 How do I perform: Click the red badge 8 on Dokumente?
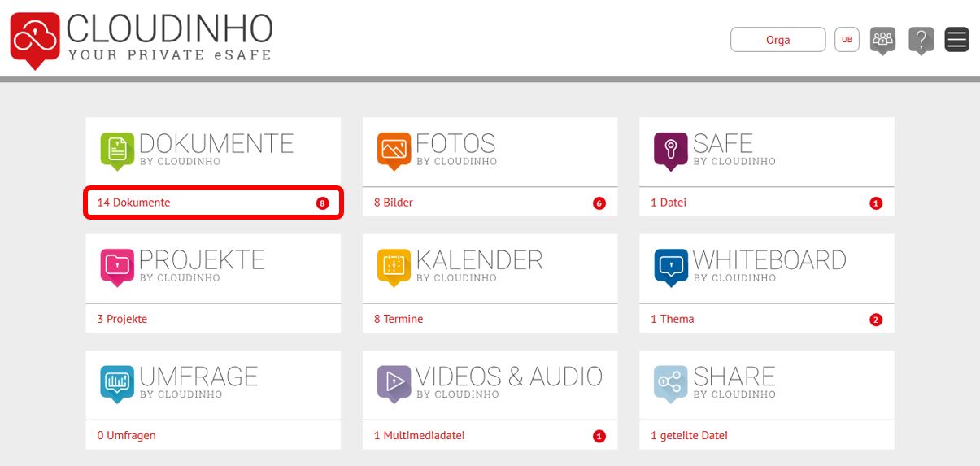point(323,203)
